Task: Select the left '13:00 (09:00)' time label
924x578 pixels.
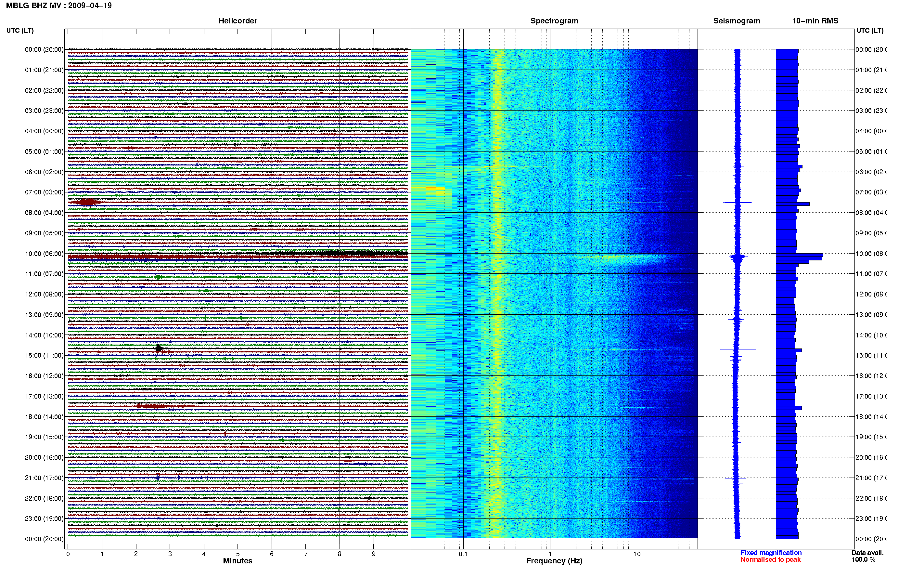Action: pyautogui.click(x=44, y=315)
